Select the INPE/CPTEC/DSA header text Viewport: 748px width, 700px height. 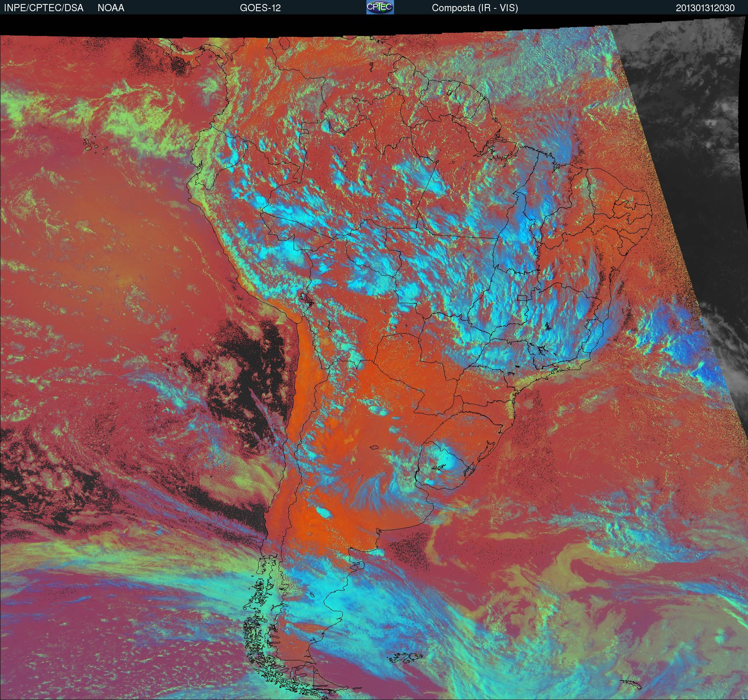click(44, 8)
